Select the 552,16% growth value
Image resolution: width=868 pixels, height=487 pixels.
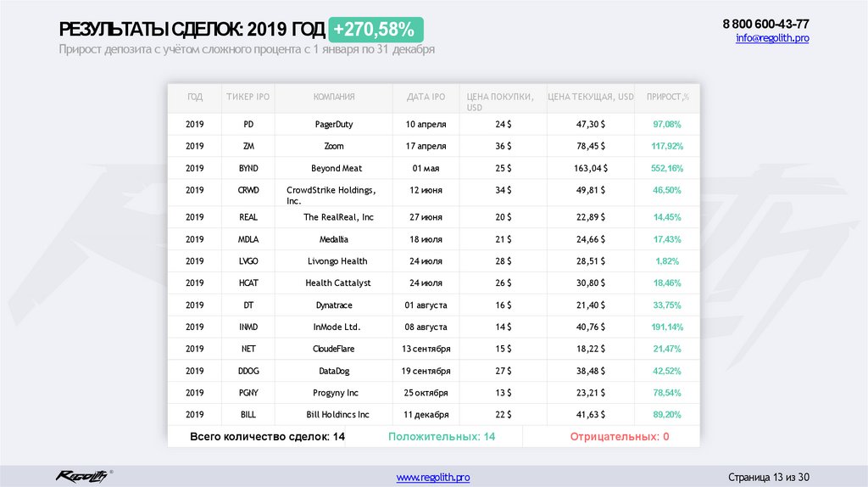pos(667,168)
